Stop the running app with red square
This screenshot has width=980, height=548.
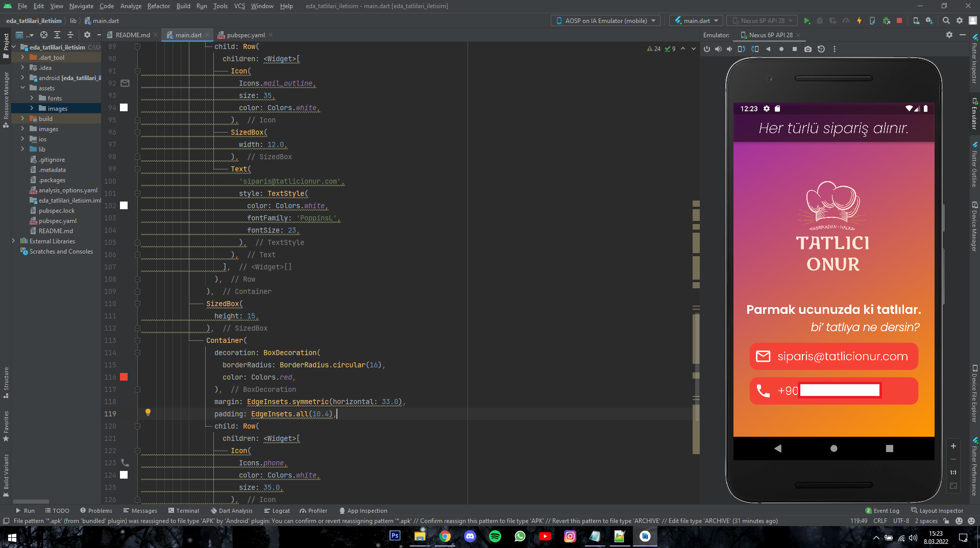point(899,21)
